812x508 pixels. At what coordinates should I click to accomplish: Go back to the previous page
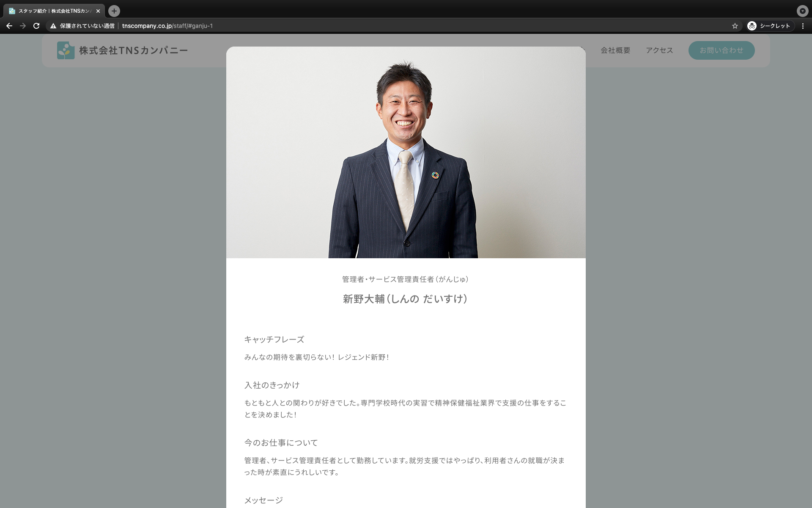[9, 26]
